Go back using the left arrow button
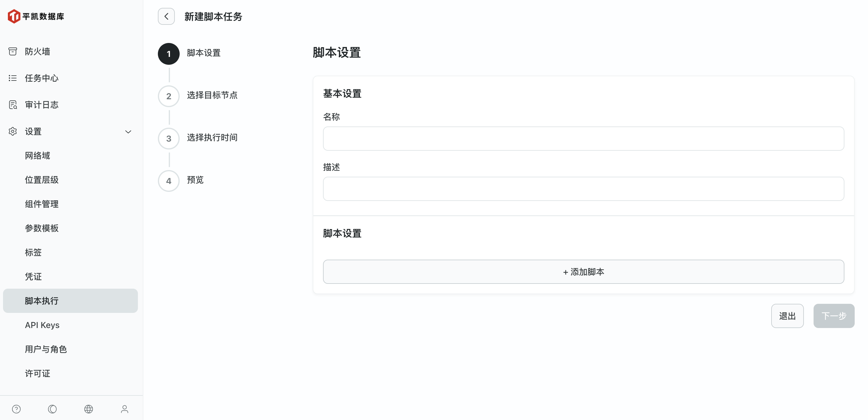The width and height of the screenshot is (868, 420). pyautogui.click(x=166, y=16)
